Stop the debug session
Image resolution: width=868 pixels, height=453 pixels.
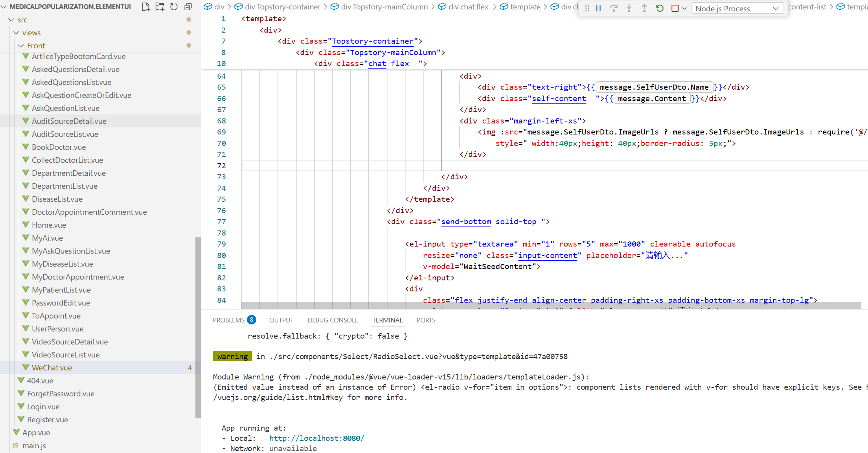coord(675,8)
